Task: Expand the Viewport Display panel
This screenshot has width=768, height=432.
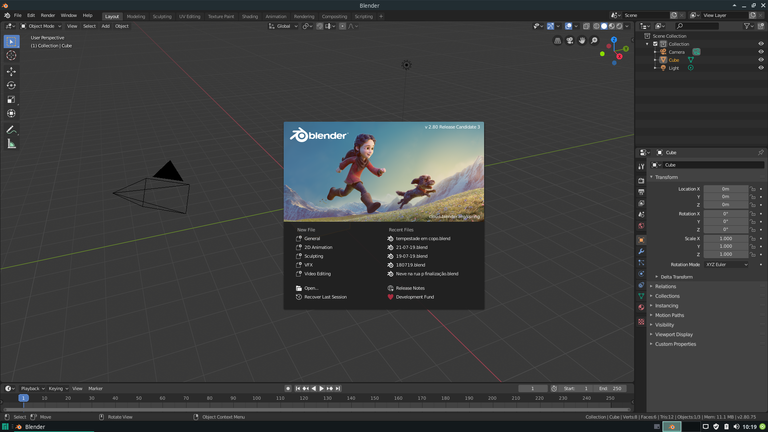Action: point(674,335)
